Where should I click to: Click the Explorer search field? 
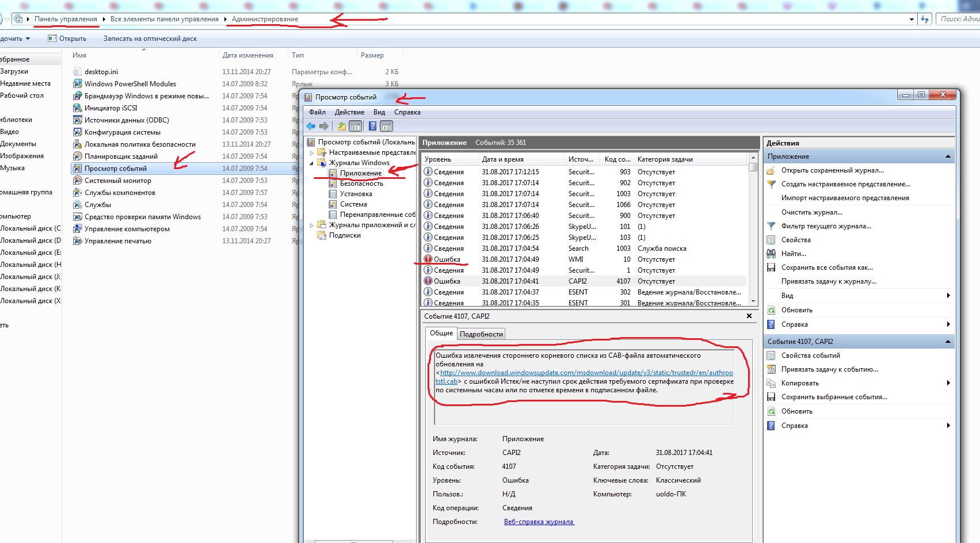pos(958,19)
